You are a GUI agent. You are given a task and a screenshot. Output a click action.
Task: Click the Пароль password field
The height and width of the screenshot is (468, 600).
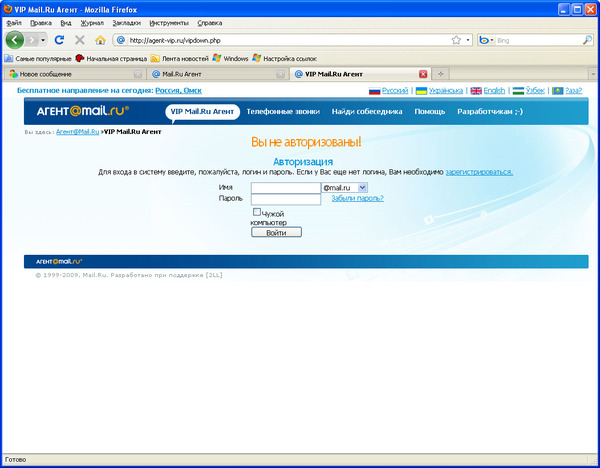pos(286,199)
